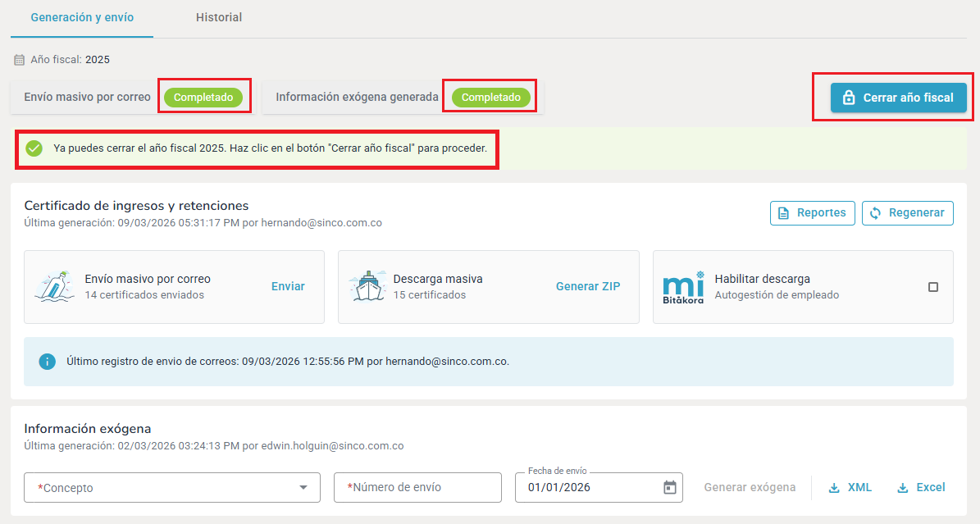Click Enviar for mass email sending
The height and width of the screenshot is (524, 980).
coord(288,286)
